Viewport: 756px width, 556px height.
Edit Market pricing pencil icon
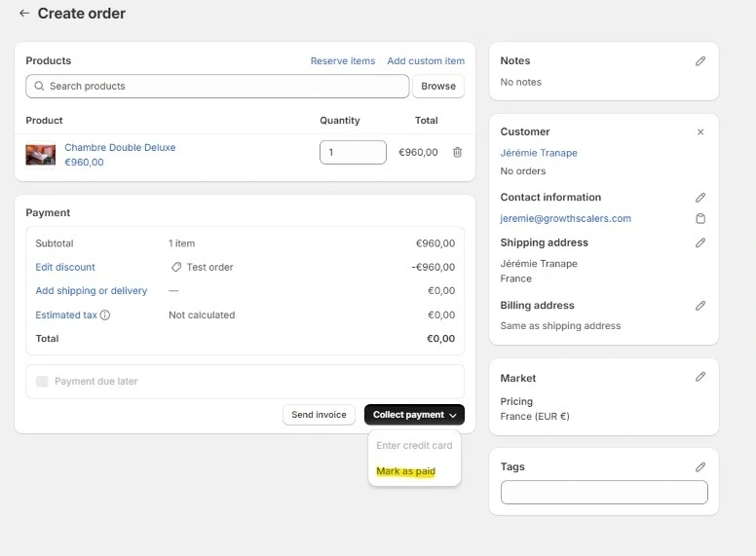699,377
